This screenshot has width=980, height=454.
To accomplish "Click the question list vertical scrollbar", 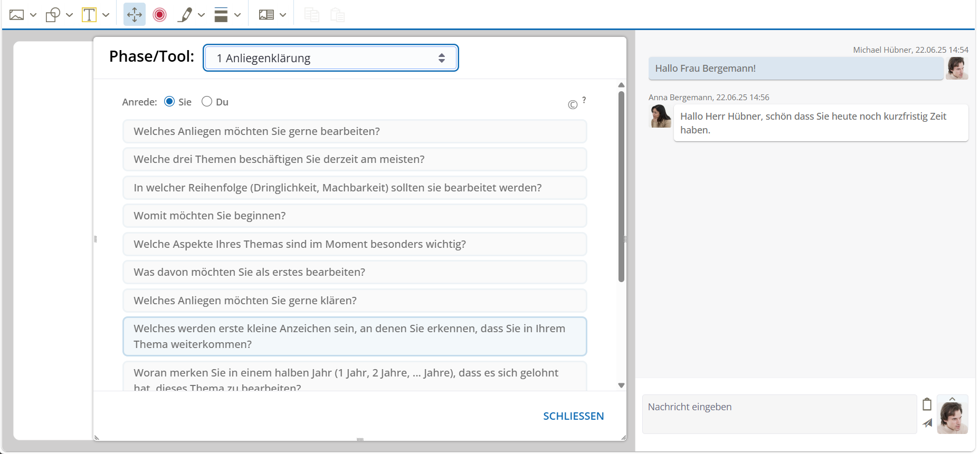I will [x=621, y=187].
